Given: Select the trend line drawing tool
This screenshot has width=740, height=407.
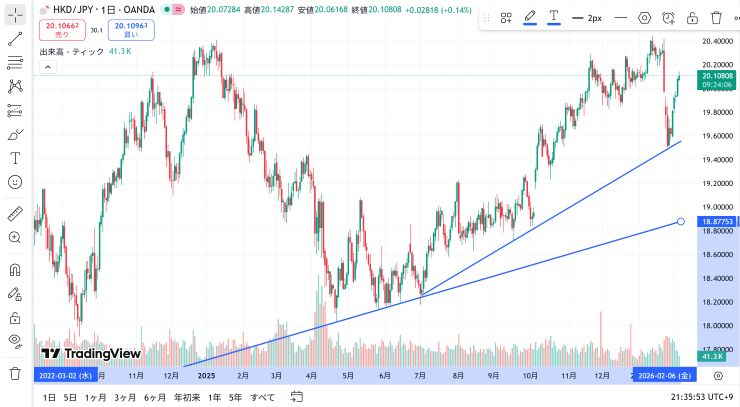Looking at the screenshot, I should (x=15, y=40).
